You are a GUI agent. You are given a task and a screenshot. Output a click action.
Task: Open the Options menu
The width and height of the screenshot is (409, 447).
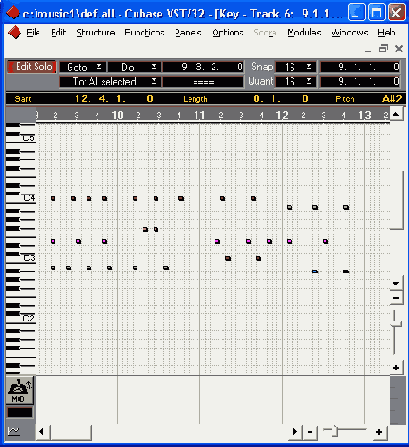click(228, 32)
